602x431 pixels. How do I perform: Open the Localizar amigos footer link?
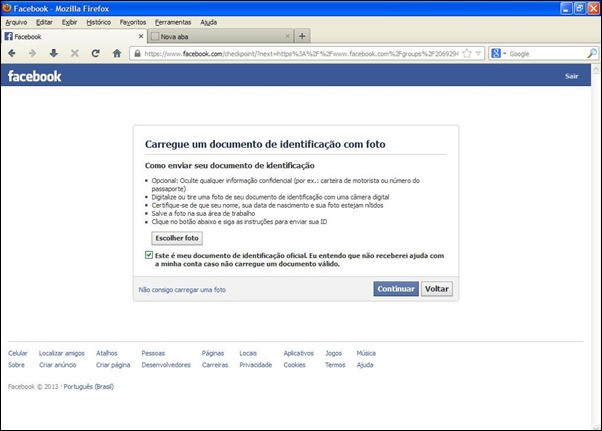(61, 353)
